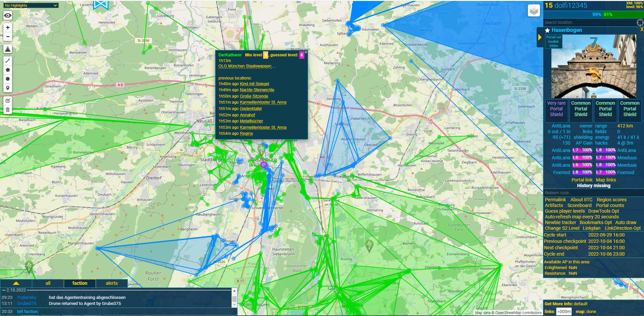Close the Hasenbogen portal details
The width and height of the screenshot is (644, 316).
pos(642,30)
